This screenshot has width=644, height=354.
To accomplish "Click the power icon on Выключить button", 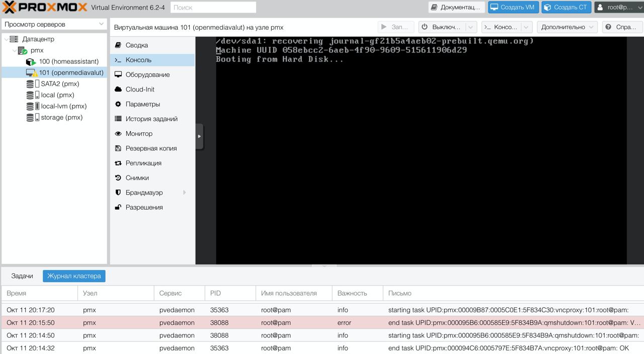I will (x=425, y=27).
